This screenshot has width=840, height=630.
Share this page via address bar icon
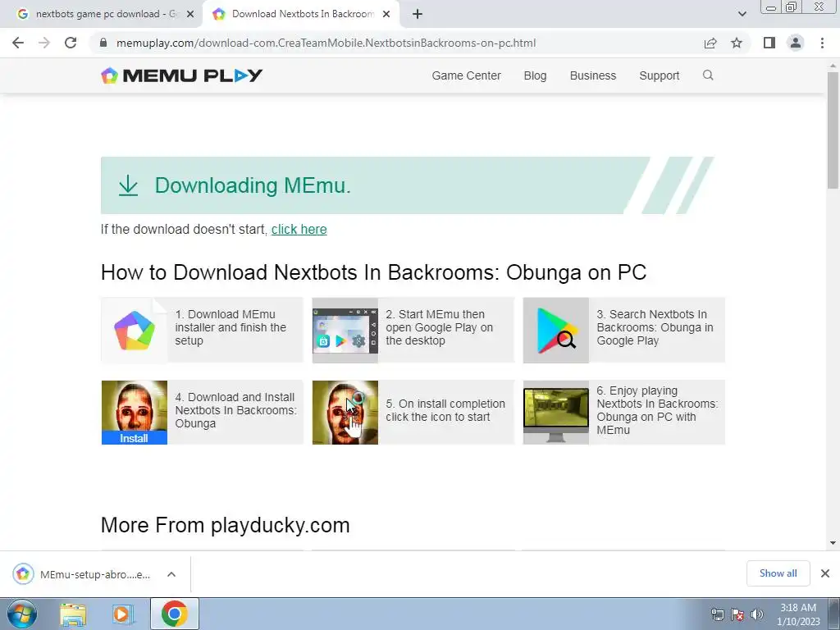710,43
